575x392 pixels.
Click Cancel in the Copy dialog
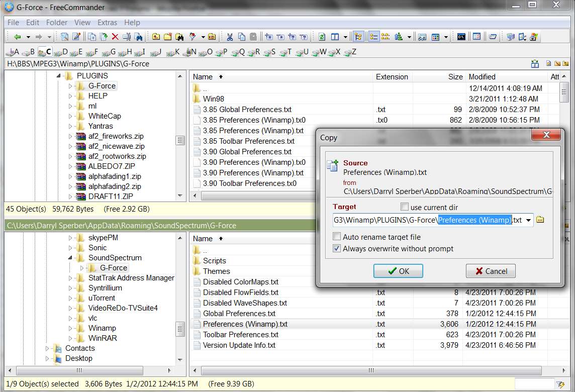pos(491,271)
